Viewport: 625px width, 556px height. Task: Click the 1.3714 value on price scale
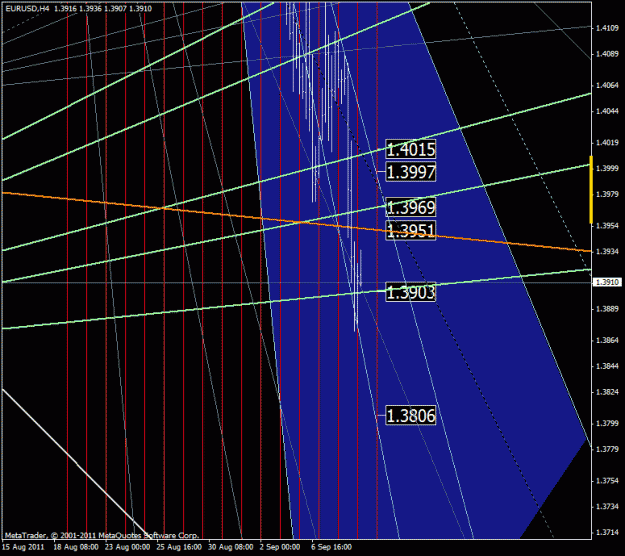tap(607, 532)
